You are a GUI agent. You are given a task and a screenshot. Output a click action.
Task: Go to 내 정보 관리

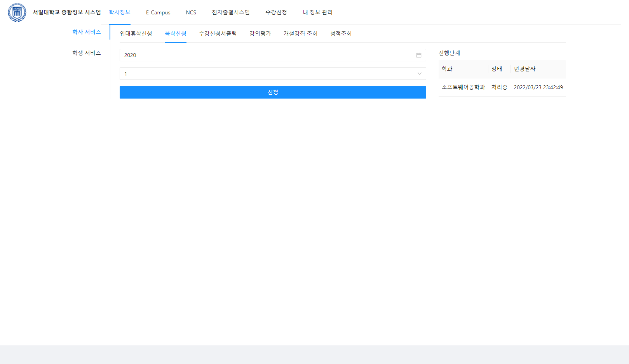coord(317,12)
